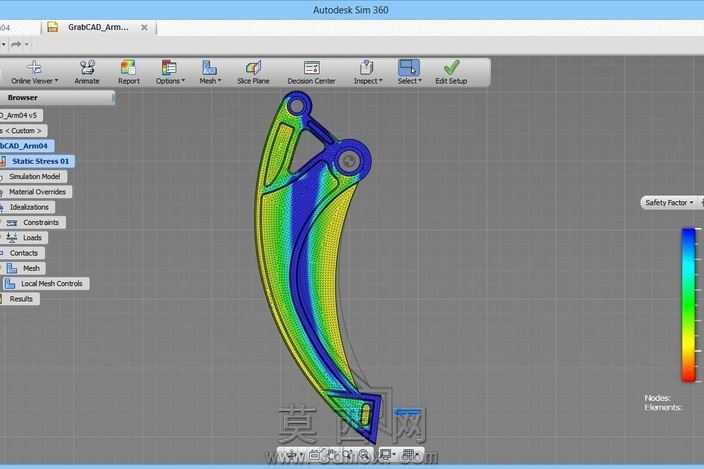Click the Mesh toolbar icon

coord(209,67)
